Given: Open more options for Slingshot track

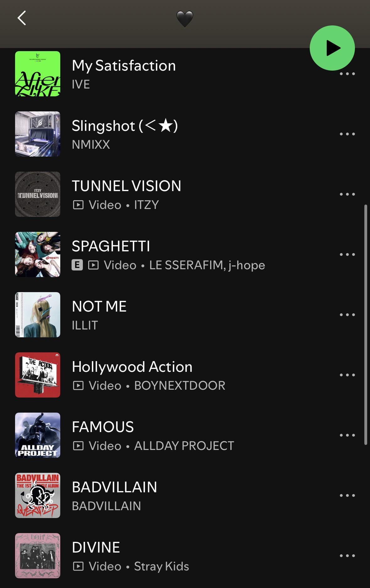Looking at the screenshot, I should (347, 134).
